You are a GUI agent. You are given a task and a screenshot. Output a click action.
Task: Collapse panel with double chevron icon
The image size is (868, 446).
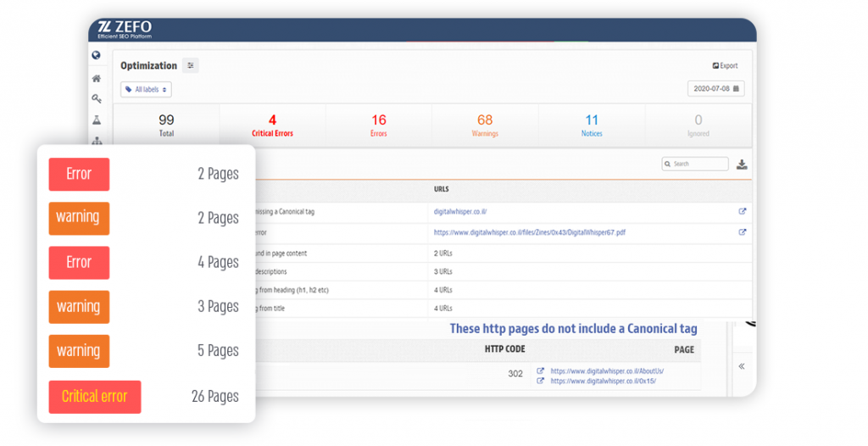(741, 366)
